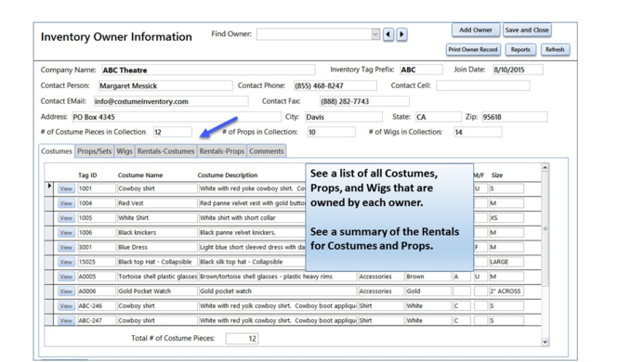Image resolution: width=644 pixels, height=362 pixels.
Task: Click the White shirt with short collar description
Action: tap(252, 218)
